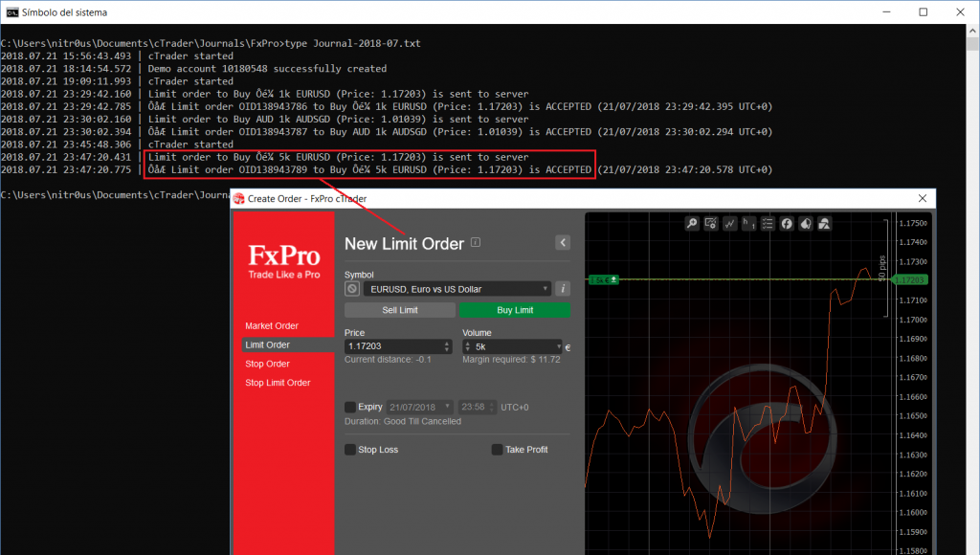
Task: Open the chart settings screen-gear icon
Action: click(x=711, y=223)
